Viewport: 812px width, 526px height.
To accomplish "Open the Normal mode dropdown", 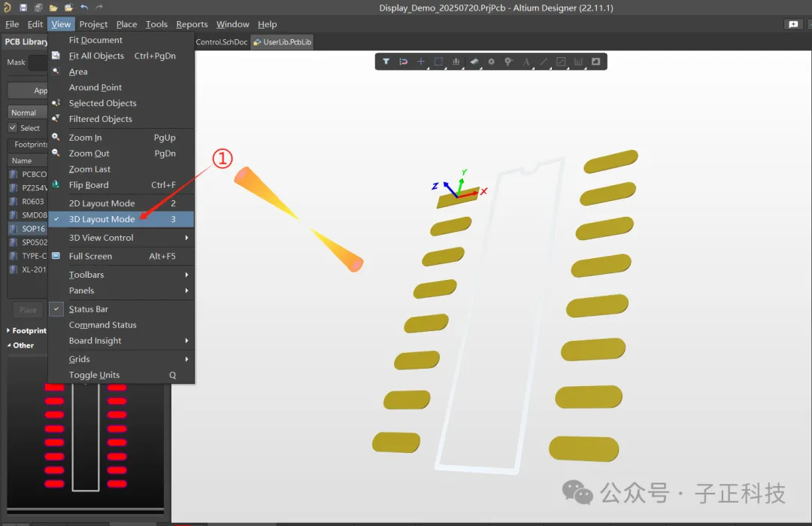I will coord(28,112).
